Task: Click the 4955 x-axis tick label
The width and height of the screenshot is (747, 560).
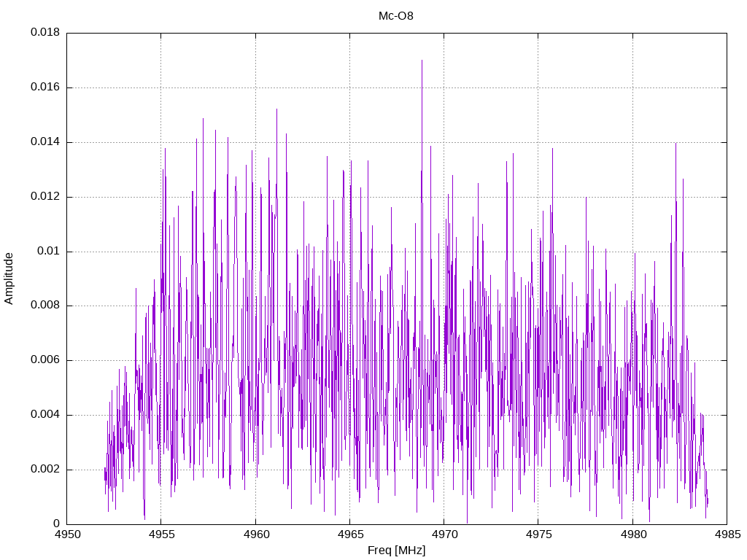Action: (161, 534)
